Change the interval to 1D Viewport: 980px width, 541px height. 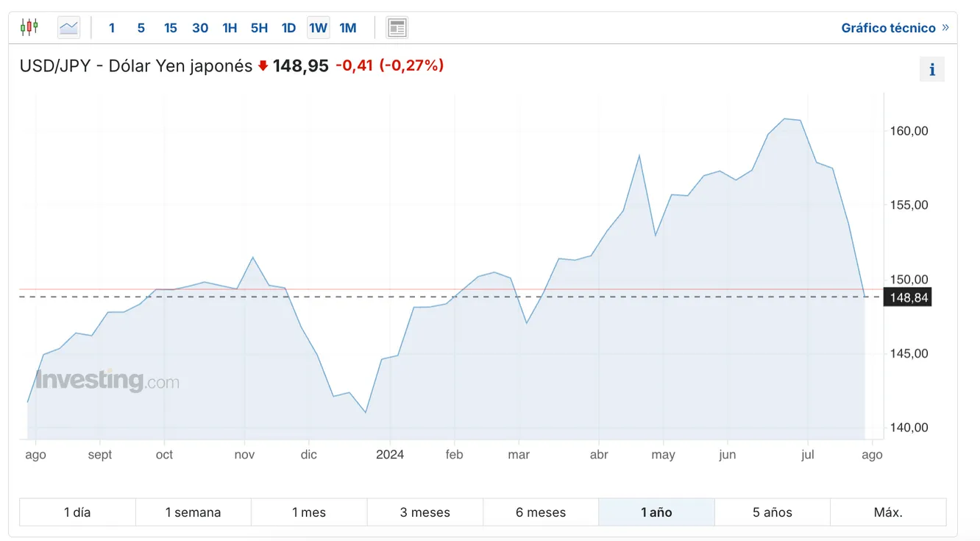pos(288,28)
